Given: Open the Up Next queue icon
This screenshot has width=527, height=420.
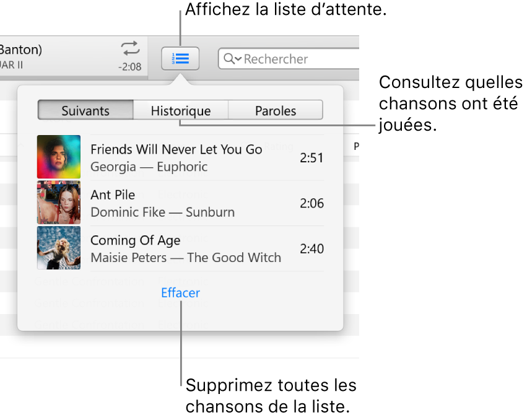Looking at the screenshot, I should (180, 58).
